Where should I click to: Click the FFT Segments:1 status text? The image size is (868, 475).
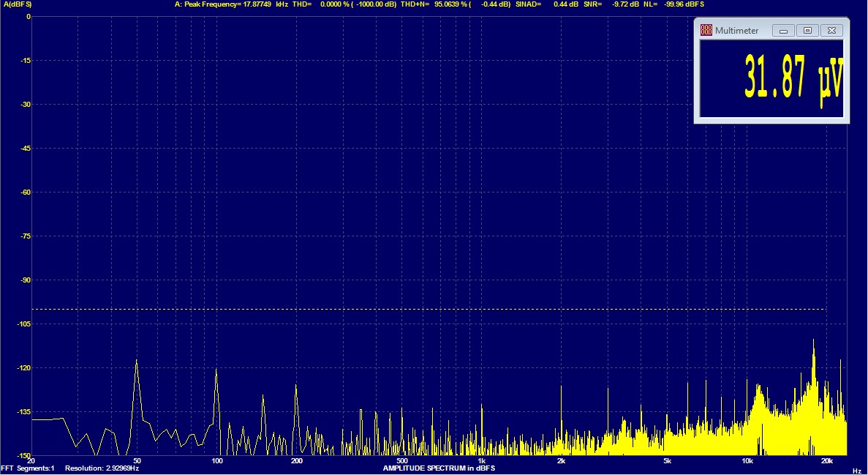pos(28,468)
